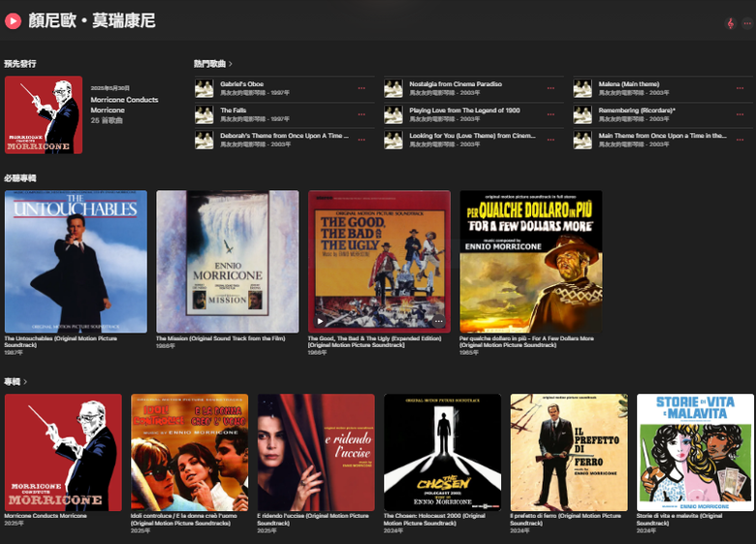
Task: Open more options for The Falls
Action: click(x=362, y=114)
